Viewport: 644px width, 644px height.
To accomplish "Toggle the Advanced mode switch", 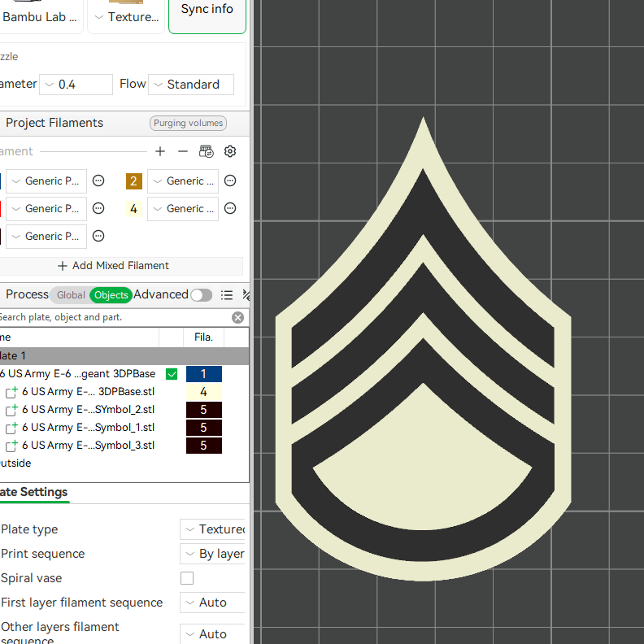I will click(202, 295).
